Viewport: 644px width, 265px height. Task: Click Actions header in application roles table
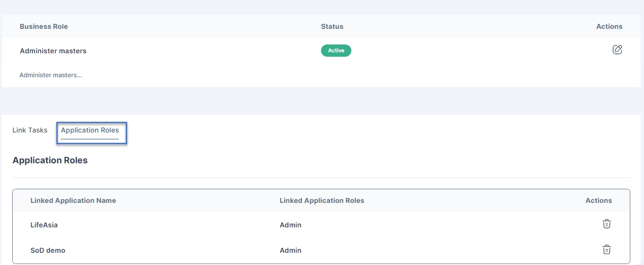(x=598, y=200)
